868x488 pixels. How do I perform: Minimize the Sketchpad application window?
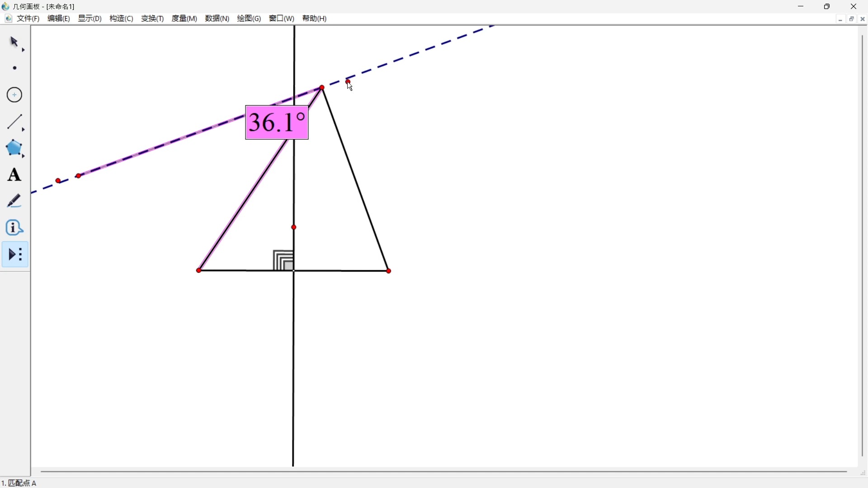(801, 6)
